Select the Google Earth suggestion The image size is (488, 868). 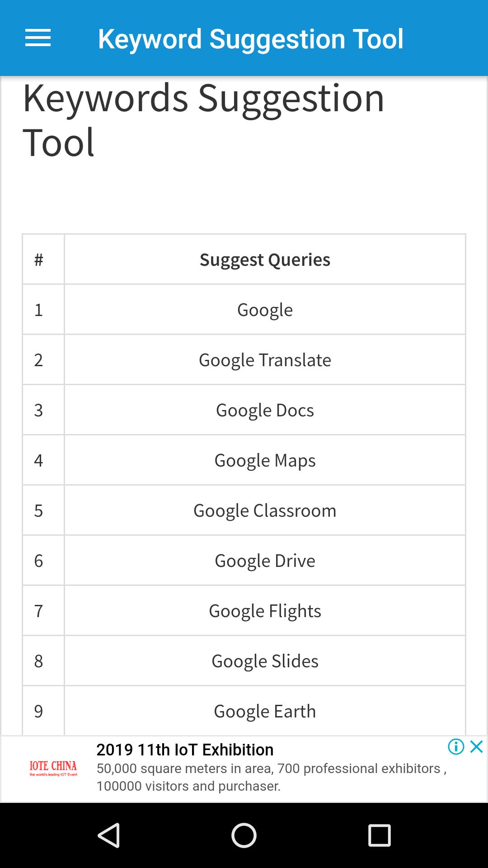click(265, 711)
